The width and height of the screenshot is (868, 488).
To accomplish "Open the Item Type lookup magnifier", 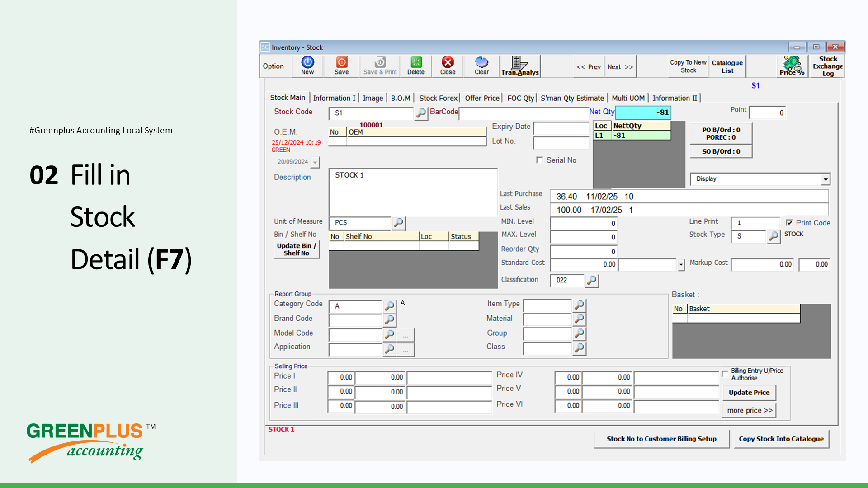I will pyautogui.click(x=579, y=305).
